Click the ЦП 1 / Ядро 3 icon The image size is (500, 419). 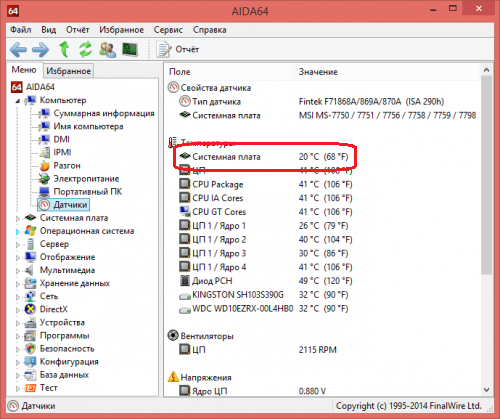tap(184, 253)
